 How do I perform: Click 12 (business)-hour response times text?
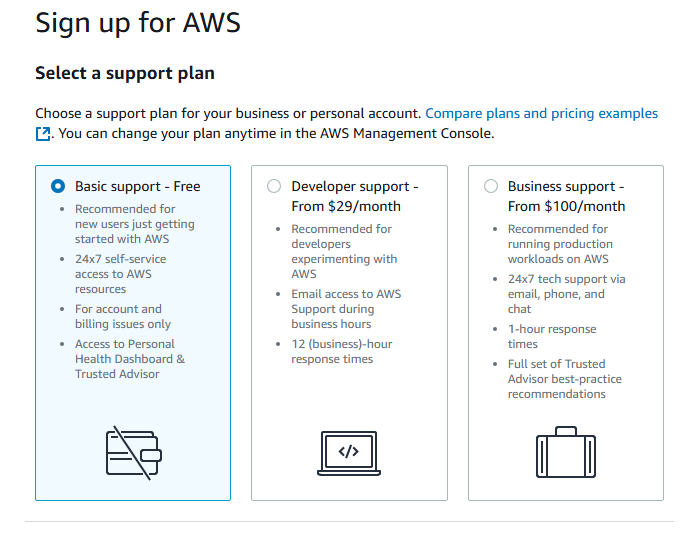tap(342, 351)
